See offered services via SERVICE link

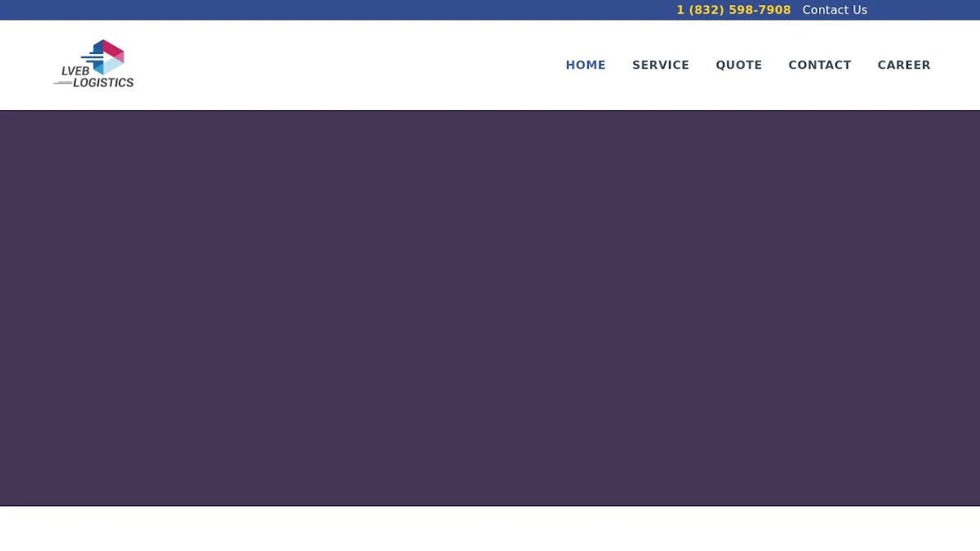click(x=661, y=65)
